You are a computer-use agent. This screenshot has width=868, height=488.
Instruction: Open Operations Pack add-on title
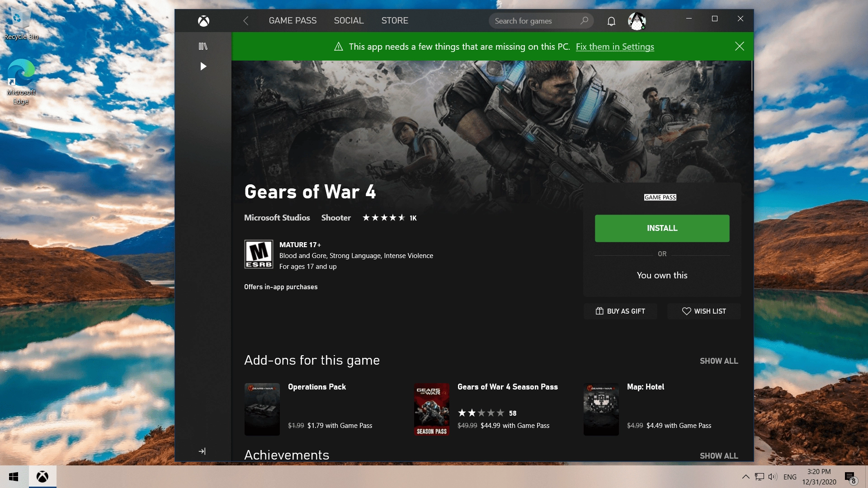pos(317,387)
